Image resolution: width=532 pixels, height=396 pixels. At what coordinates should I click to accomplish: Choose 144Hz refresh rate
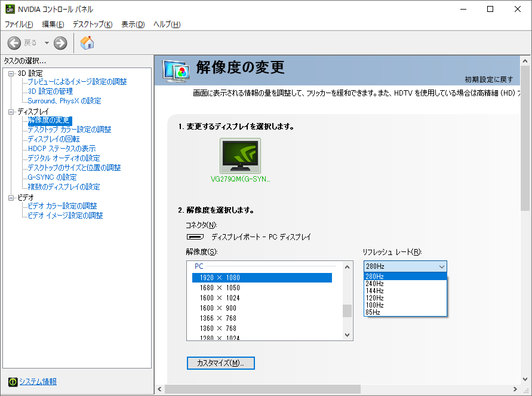click(x=405, y=291)
